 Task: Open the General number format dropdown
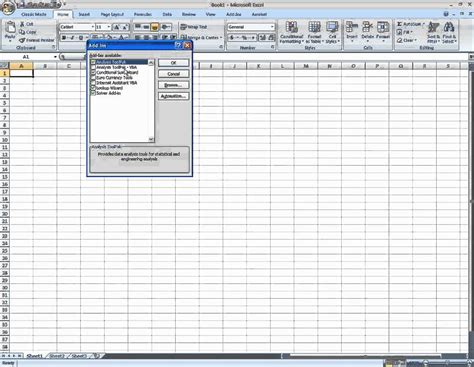coord(272,27)
